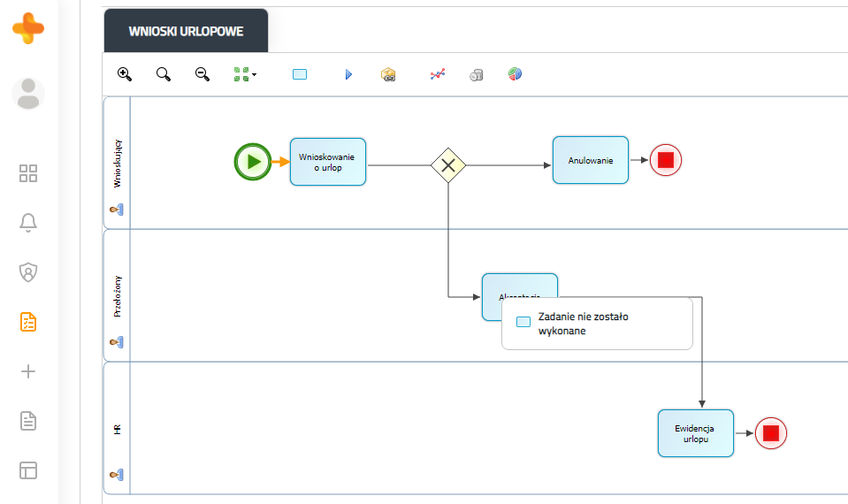
Task: Click the Zadanie nie zostało wykonane tooltip
Action: click(597, 324)
